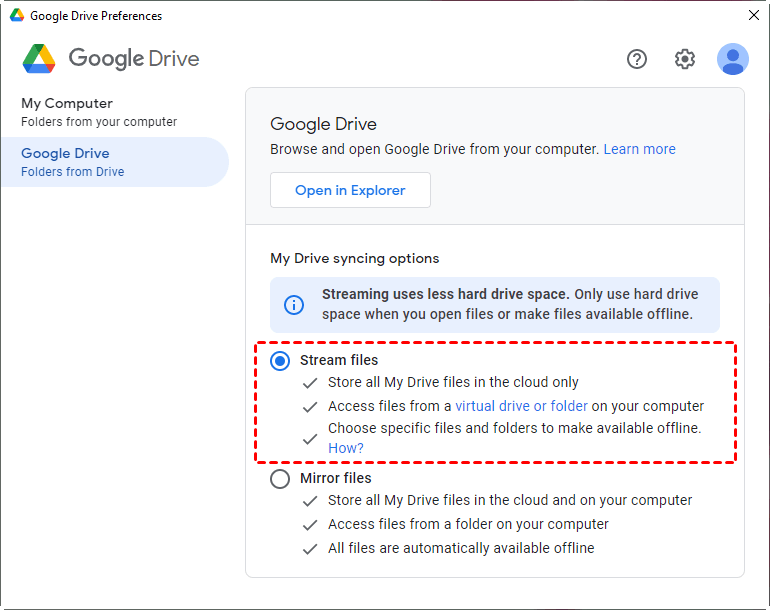Screen dimensions: 770x610
Task: Click the 'My Drive syncing options' heading
Action: [x=354, y=258]
